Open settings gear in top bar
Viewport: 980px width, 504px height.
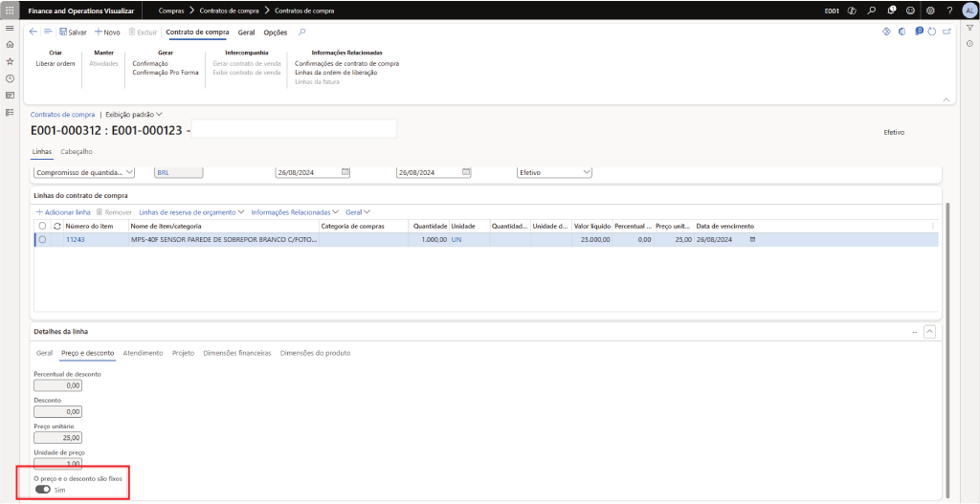(x=929, y=10)
